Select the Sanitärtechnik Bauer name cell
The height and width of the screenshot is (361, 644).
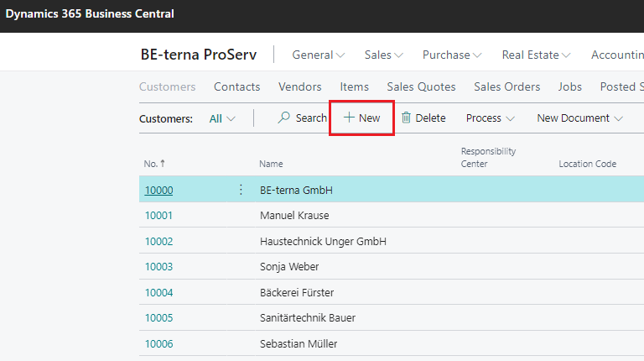click(x=307, y=318)
